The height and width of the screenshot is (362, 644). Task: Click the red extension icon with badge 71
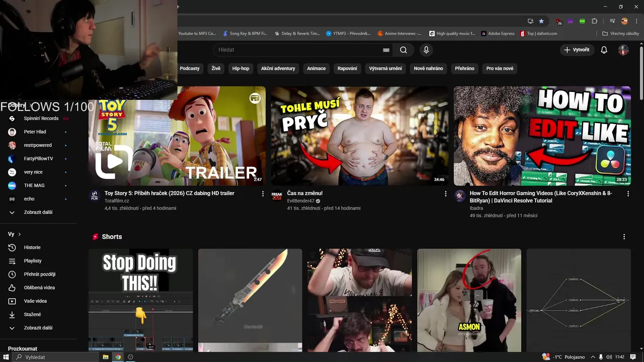(x=559, y=21)
